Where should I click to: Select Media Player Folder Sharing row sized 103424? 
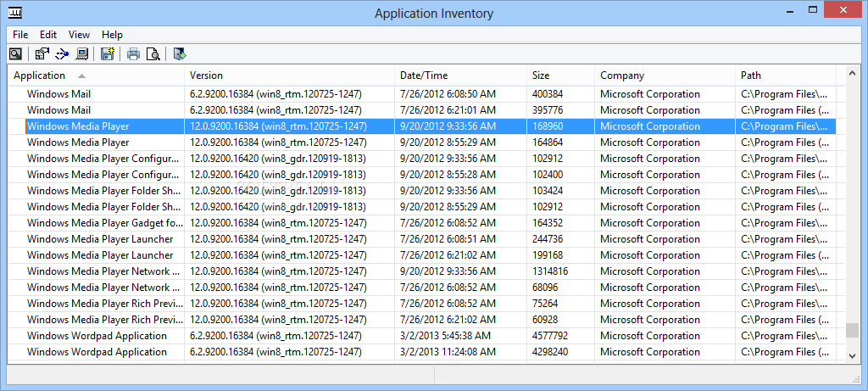pyautogui.click(x=422, y=191)
